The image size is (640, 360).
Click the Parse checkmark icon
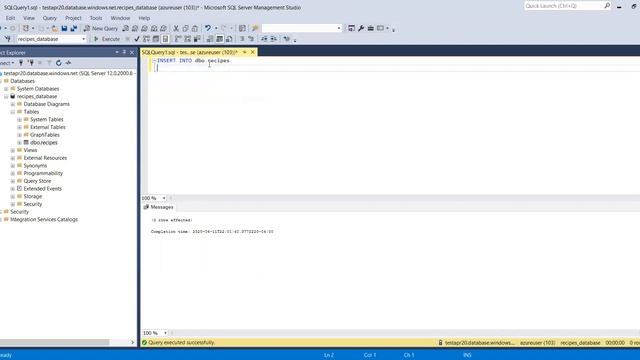(x=137, y=39)
